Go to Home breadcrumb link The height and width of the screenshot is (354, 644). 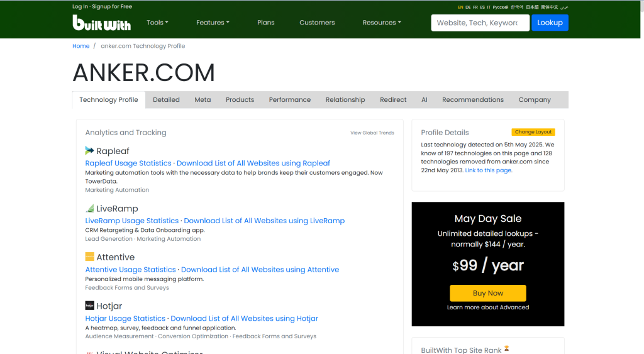81,46
